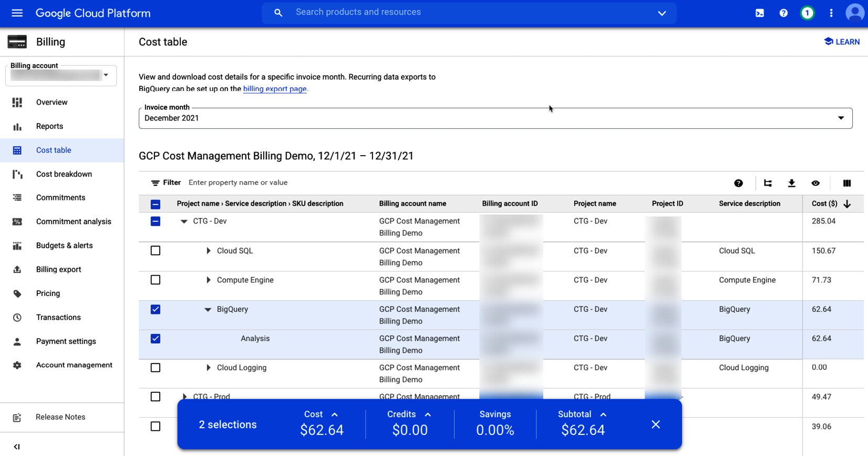Open the three-dot settings menu in top bar
Viewport: 868px width, 456px height.
831,13
